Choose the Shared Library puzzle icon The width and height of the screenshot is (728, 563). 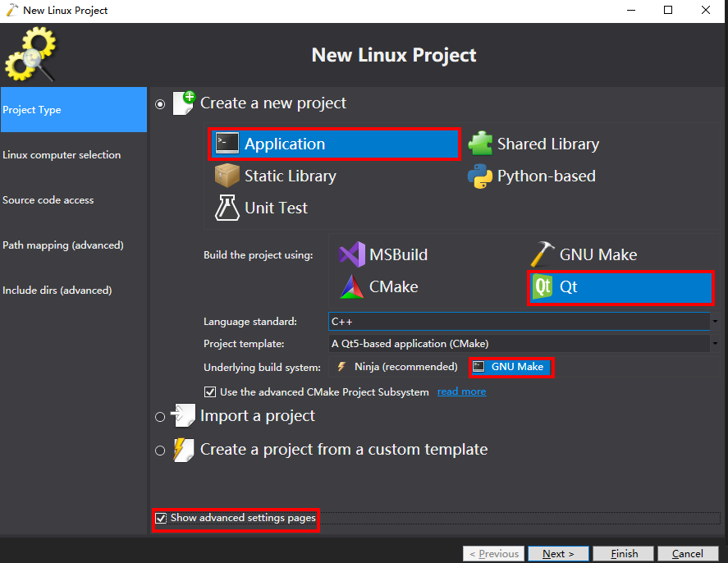pos(480,144)
